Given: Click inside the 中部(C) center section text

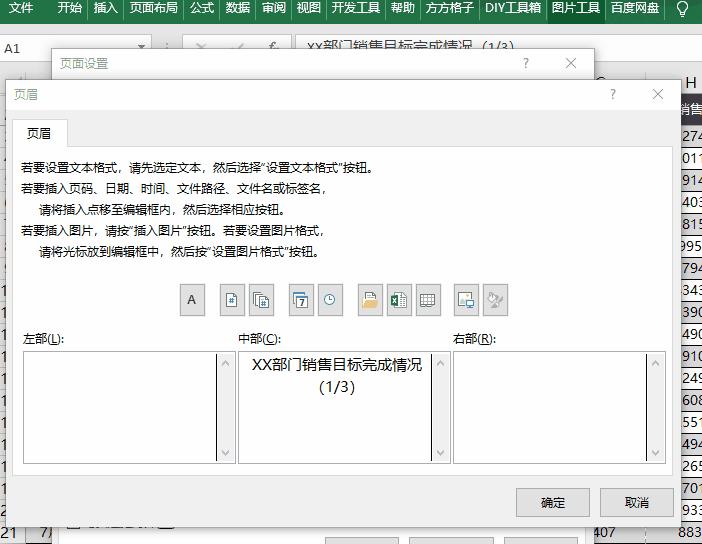Looking at the screenshot, I should click(337, 376).
